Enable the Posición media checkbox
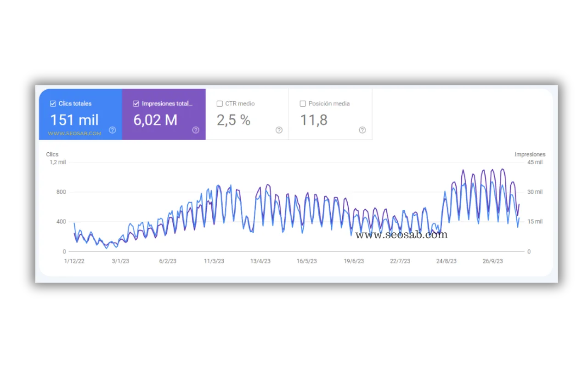The height and width of the screenshot is (368, 588). [x=303, y=104]
